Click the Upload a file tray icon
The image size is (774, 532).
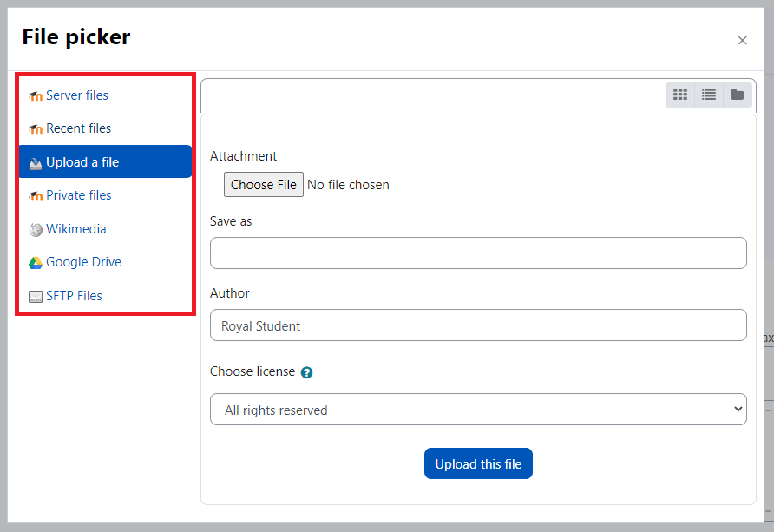[x=36, y=163]
